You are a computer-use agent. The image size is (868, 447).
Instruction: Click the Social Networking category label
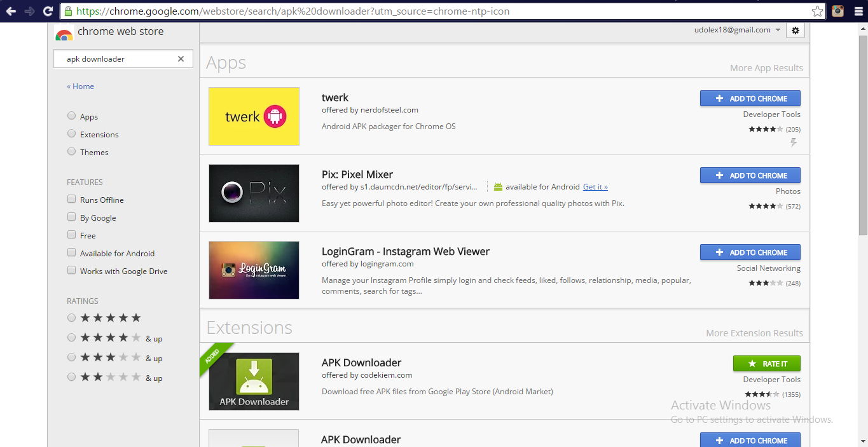769,268
